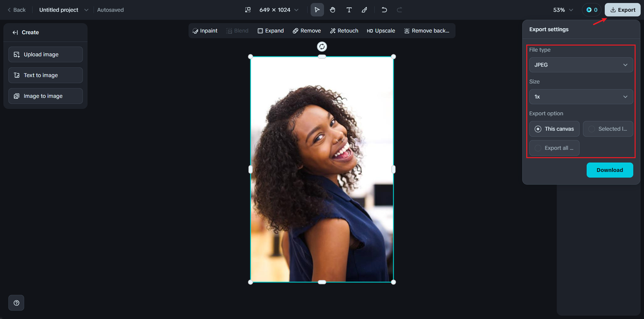Choose the Text tool

pyautogui.click(x=349, y=10)
